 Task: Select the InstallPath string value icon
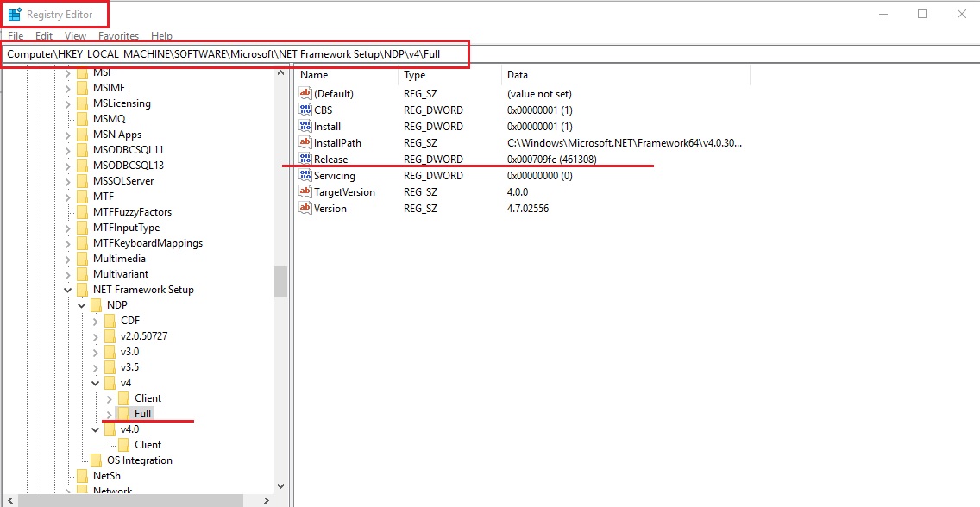(x=305, y=143)
